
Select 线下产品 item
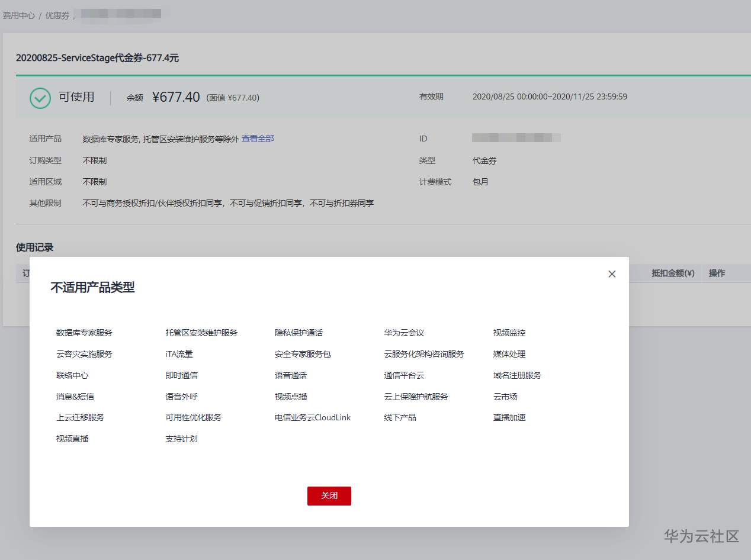(400, 417)
